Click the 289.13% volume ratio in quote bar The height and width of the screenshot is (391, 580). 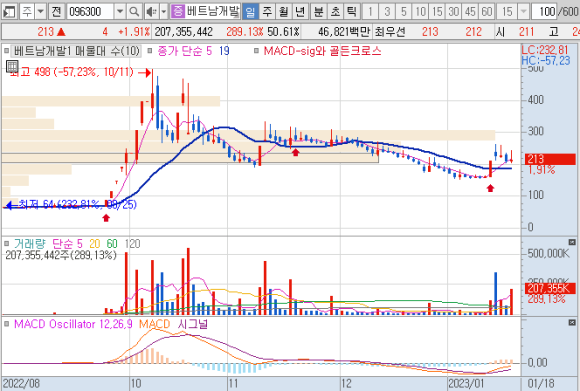coord(245,32)
